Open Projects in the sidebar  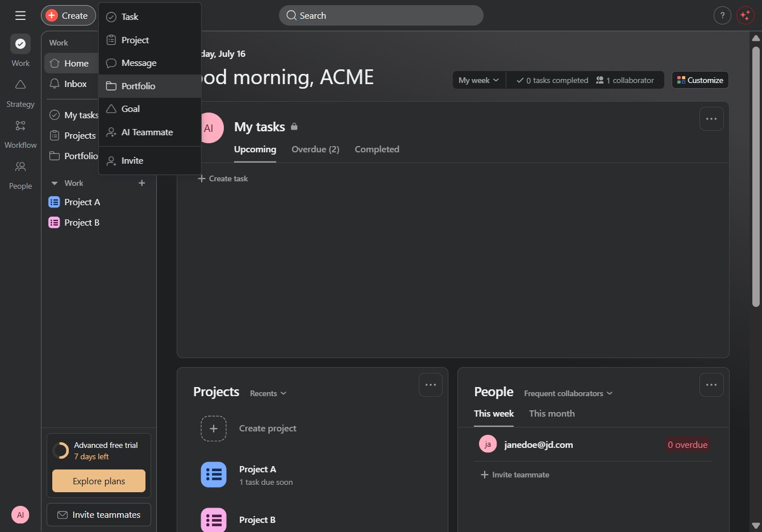click(73, 135)
